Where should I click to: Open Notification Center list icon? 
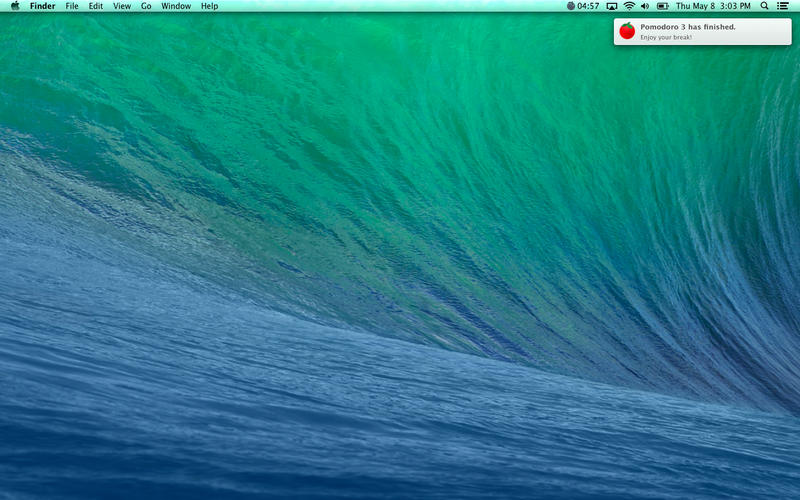click(783, 6)
